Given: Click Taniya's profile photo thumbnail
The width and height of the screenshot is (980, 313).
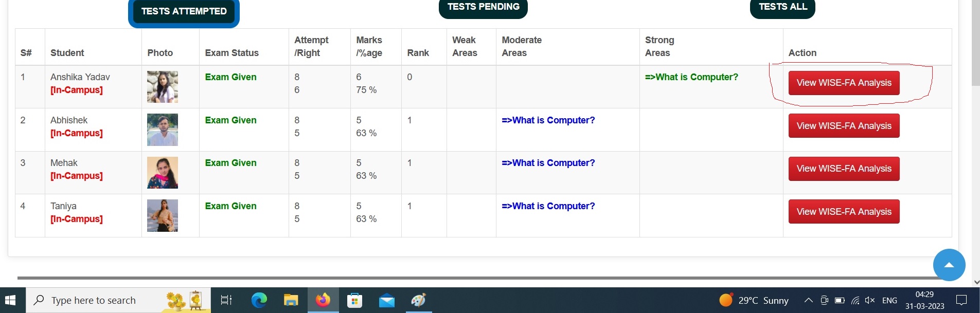Looking at the screenshot, I should (x=163, y=215).
